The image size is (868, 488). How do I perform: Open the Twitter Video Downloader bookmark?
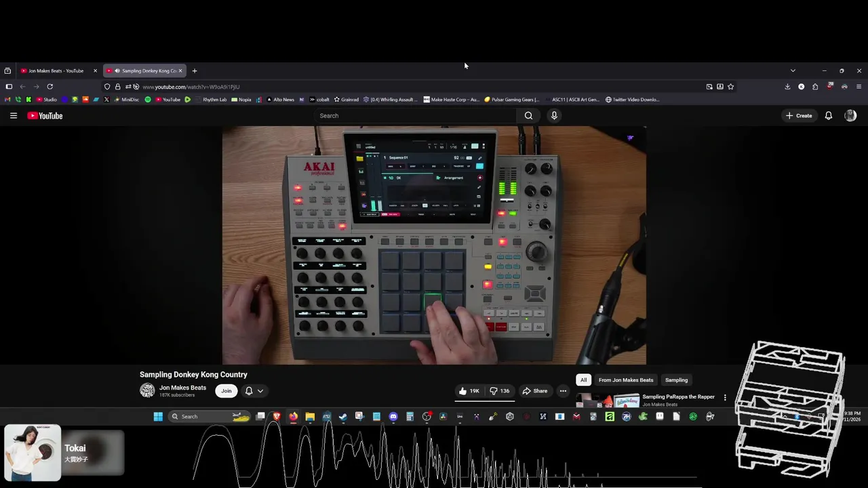(x=632, y=100)
